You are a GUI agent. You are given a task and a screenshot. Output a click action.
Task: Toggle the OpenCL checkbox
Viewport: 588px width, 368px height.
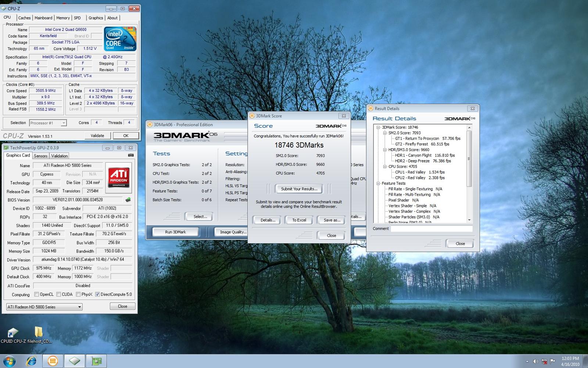pos(36,294)
